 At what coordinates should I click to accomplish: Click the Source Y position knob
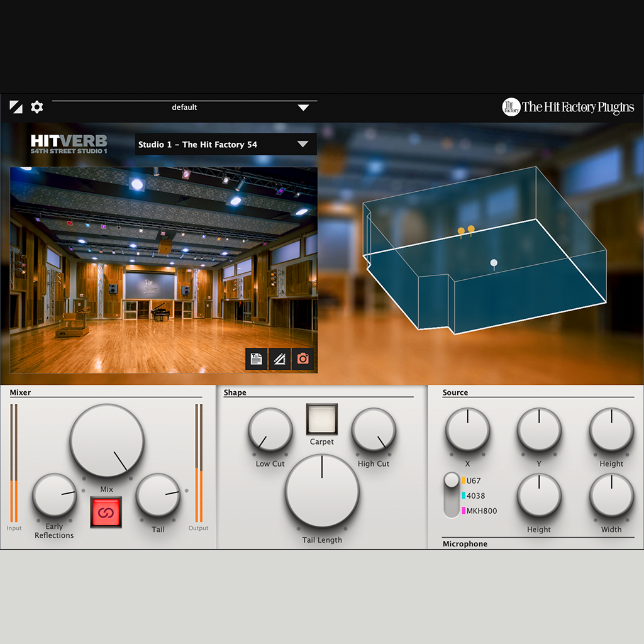[x=539, y=430]
